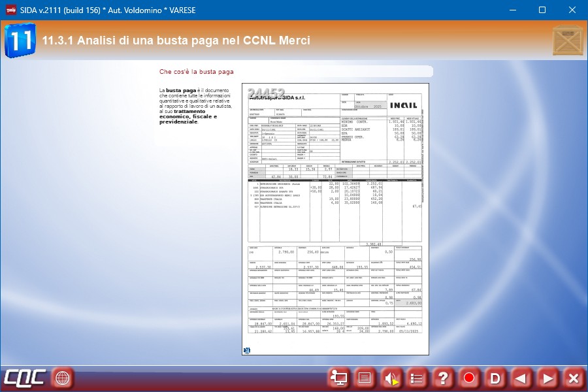588x392 pixels.
Task: Click the wooden crate Merci icon
Action: point(567,41)
